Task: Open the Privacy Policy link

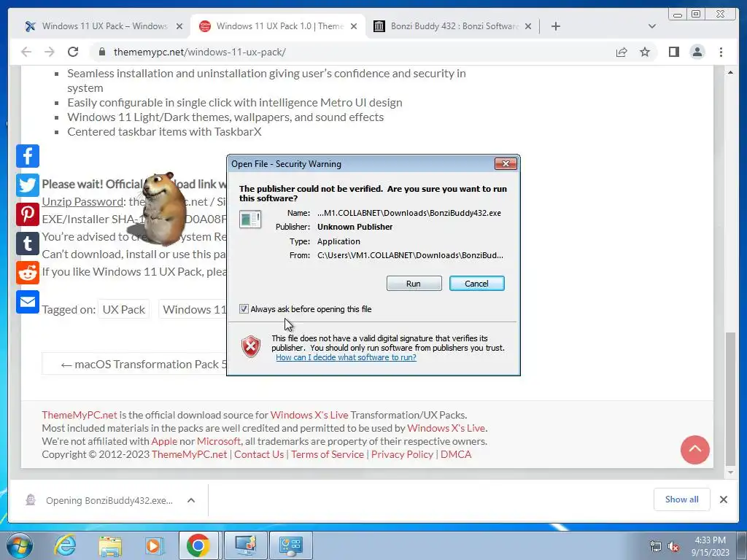Action: tap(402, 454)
